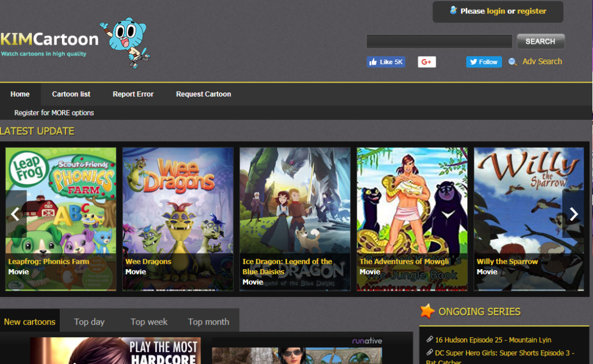Click the Twitter Follow bird icon
593x364 pixels.
pyautogui.click(x=474, y=61)
